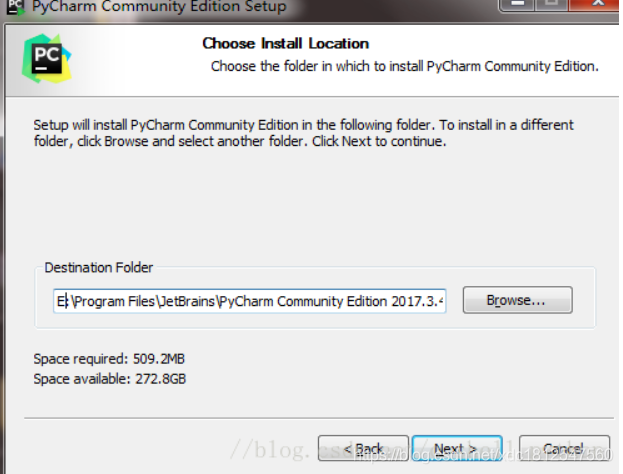Image resolution: width=623 pixels, height=474 pixels.
Task: Close the setup window with X
Action: (x=594, y=4)
